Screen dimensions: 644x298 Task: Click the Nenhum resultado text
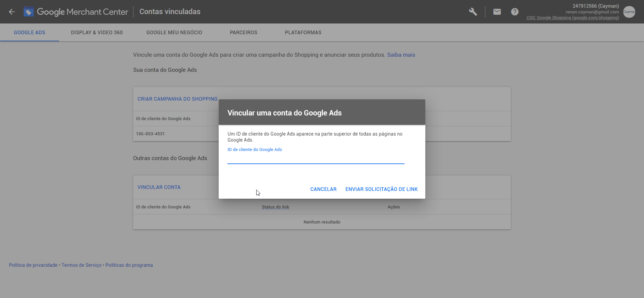point(322,222)
